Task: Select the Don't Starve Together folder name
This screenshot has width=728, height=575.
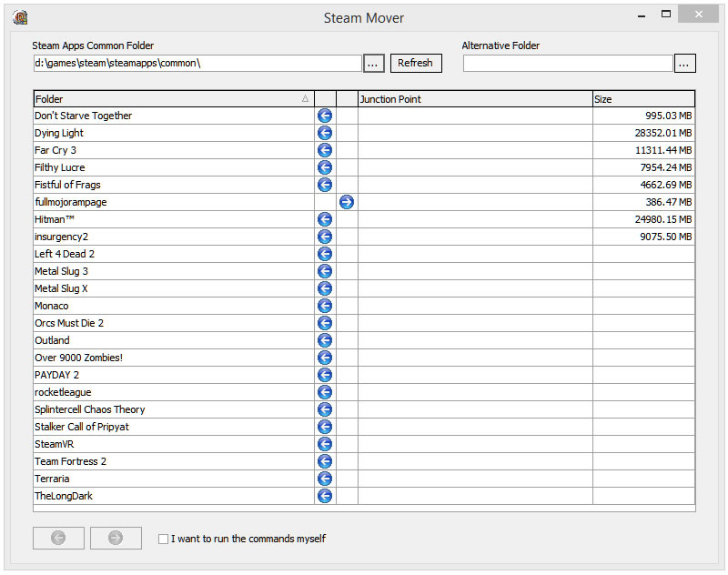Action: tap(84, 116)
